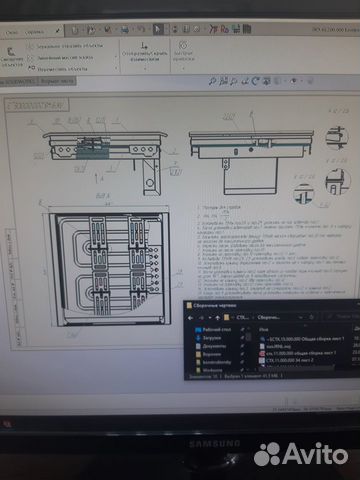Click the Save icon in top toolbar
The height and width of the screenshot is (480, 360).
tap(108, 30)
